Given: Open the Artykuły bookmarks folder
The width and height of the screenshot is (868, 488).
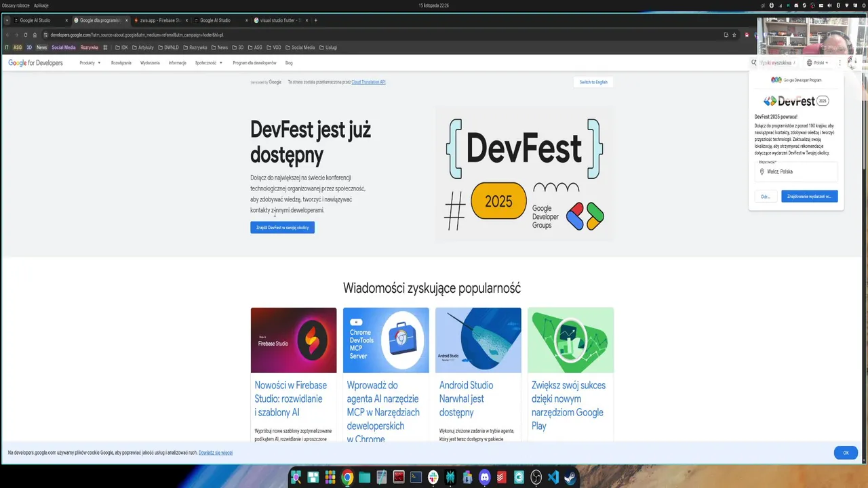Looking at the screenshot, I should tap(143, 47).
